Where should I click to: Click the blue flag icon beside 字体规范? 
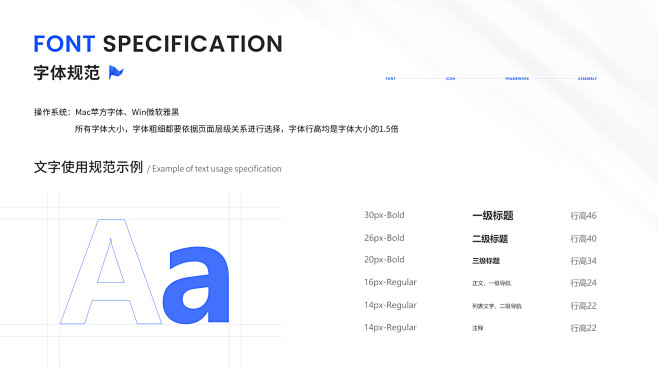pyautogui.click(x=116, y=72)
